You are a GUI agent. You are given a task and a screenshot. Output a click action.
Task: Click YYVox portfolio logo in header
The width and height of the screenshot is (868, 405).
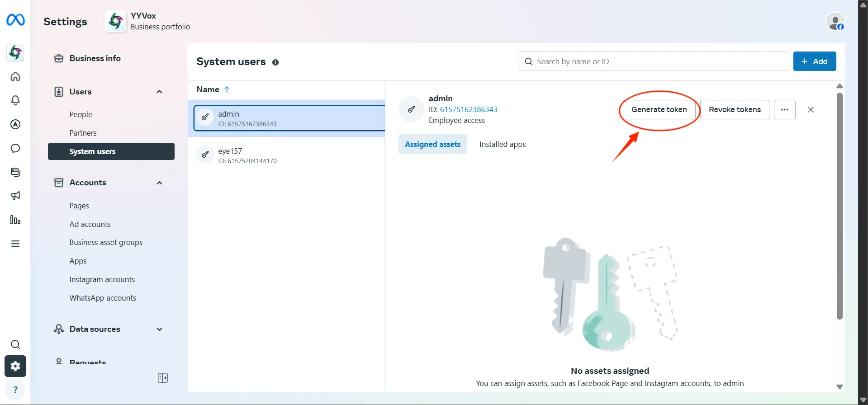click(116, 21)
